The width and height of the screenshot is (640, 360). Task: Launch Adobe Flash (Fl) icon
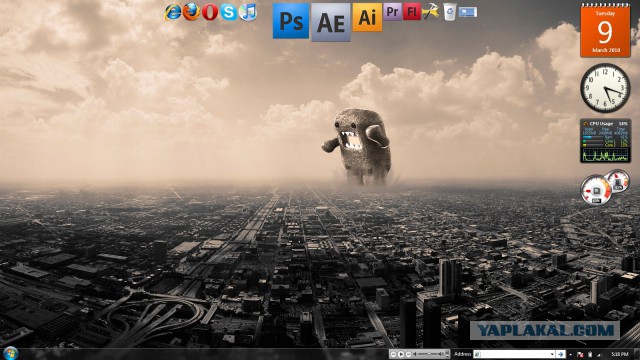tap(412, 12)
